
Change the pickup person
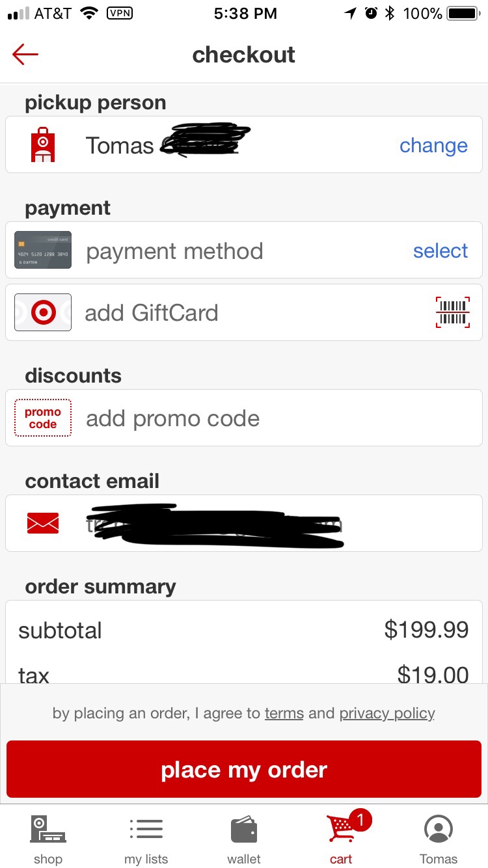pyautogui.click(x=433, y=145)
